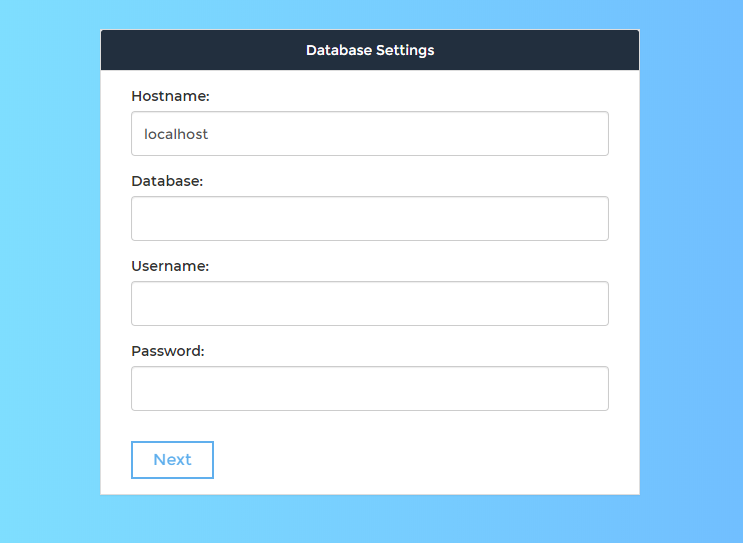Focus the empty field below the Password label
Image resolution: width=743 pixels, height=543 pixels.
click(x=369, y=389)
